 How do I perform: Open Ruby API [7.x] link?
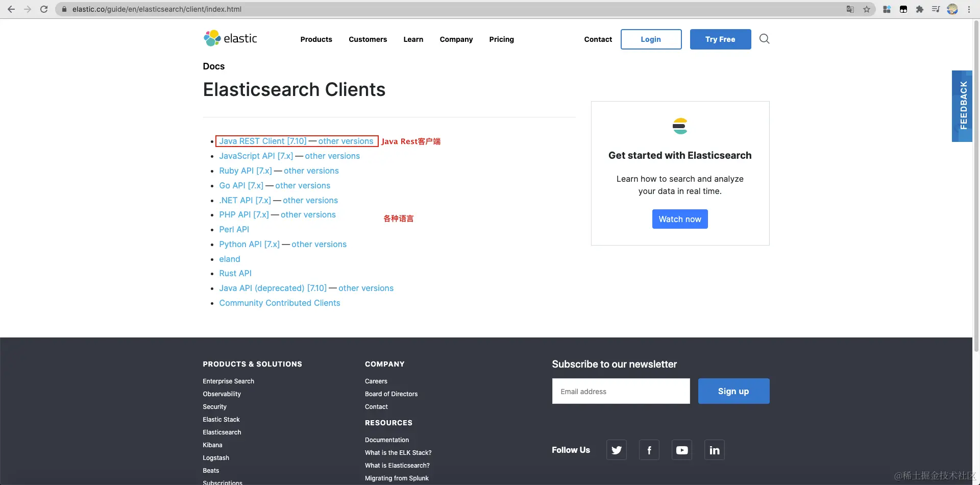point(246,171)
